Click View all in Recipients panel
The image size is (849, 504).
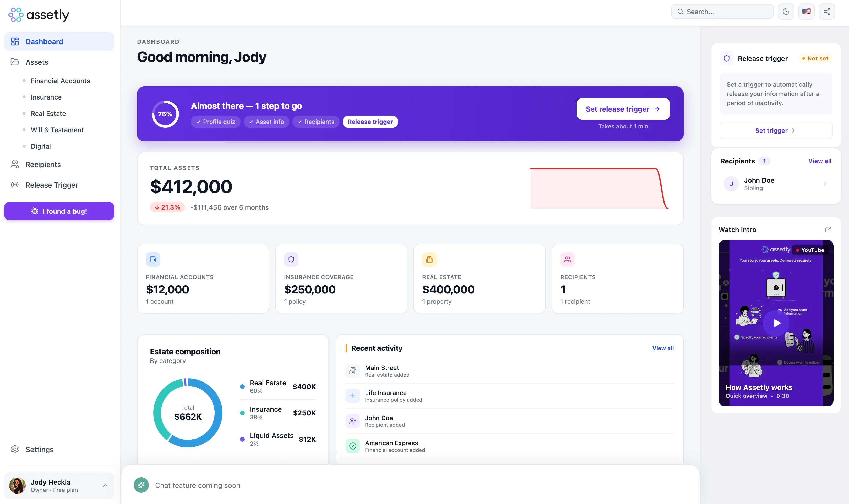tap(820, 161)
